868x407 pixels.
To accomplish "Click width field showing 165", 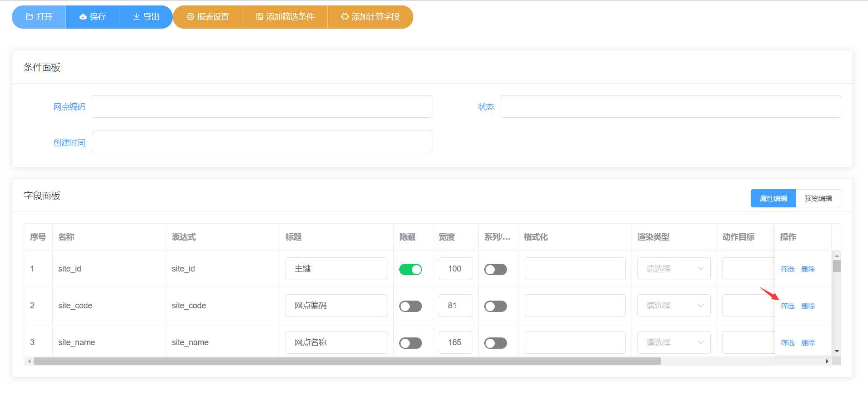I will click(x=455, y=342).
